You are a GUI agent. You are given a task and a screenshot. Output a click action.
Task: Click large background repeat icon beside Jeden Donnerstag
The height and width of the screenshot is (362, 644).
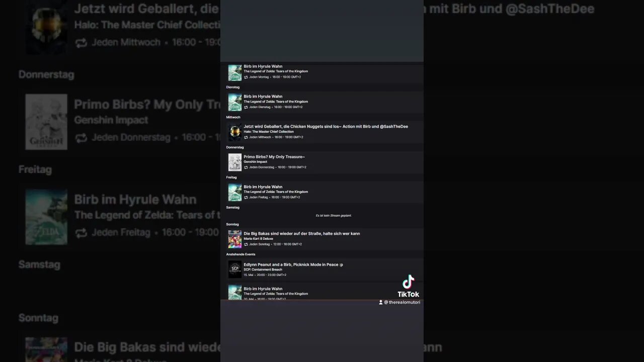tap(81, 138)
